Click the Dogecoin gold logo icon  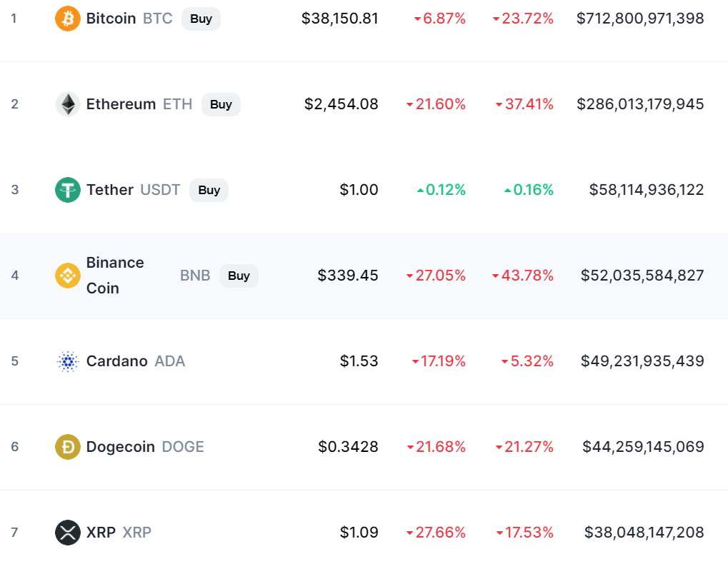[68, 447]
